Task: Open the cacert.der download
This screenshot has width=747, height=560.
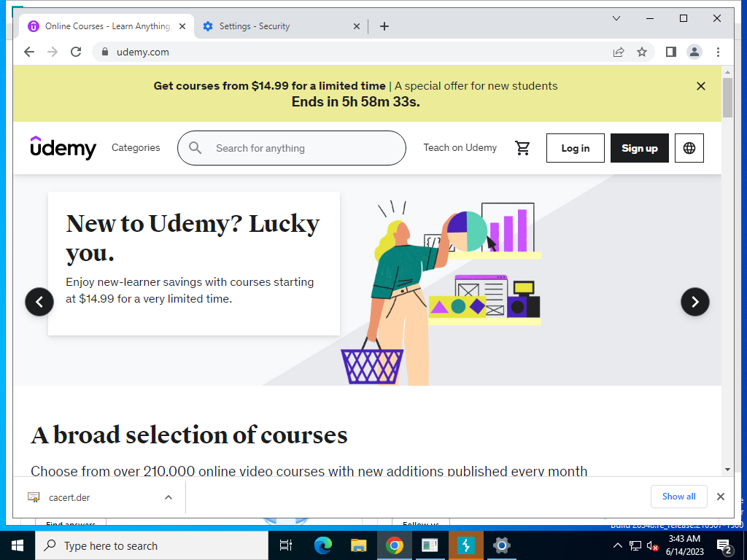Action: click(x=69, y=497)
